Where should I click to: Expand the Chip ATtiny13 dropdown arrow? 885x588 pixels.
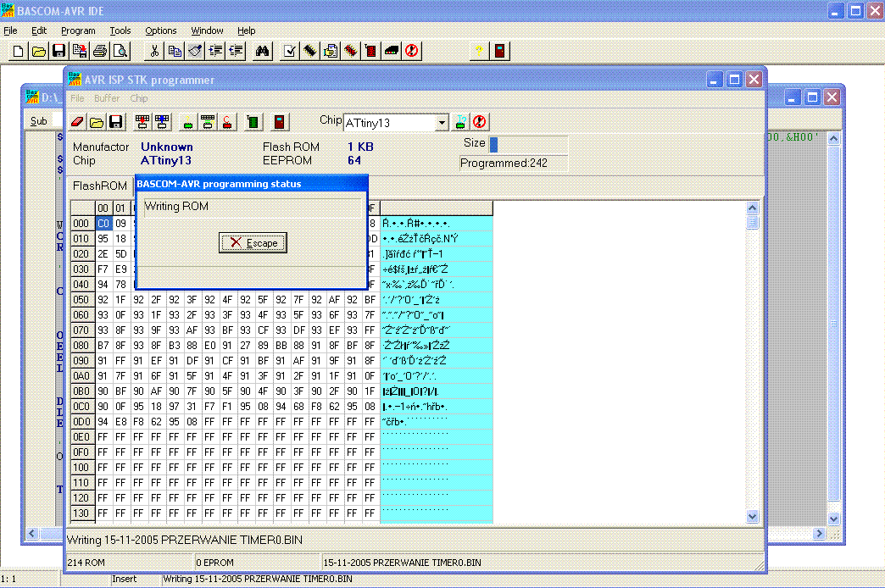(442, 123)
